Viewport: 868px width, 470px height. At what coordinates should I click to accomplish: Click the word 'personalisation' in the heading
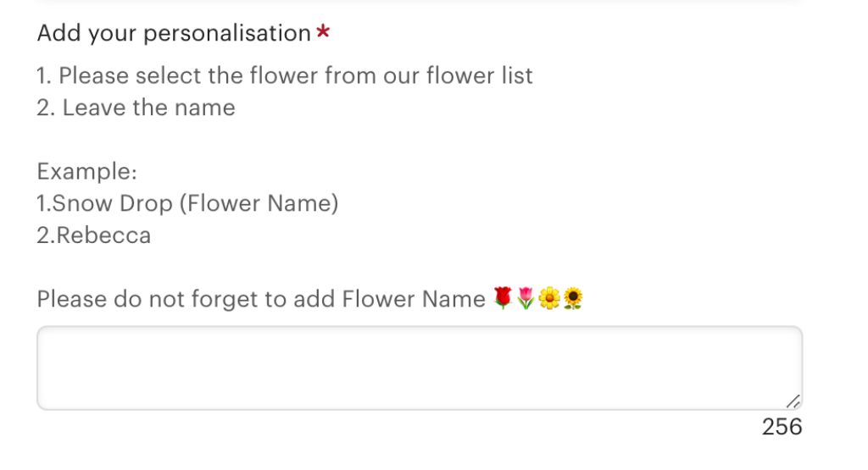pyautogui.click(x=227, y=33)
